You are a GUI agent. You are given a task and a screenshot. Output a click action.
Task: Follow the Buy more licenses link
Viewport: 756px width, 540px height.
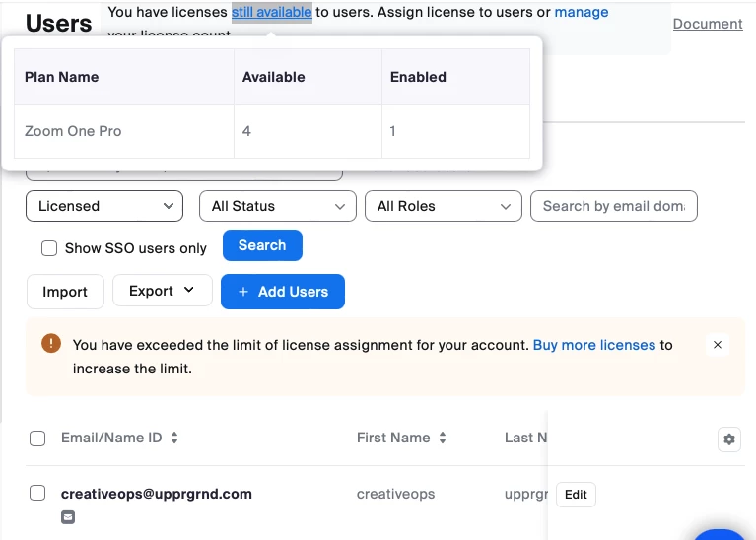tap(593, 345)
